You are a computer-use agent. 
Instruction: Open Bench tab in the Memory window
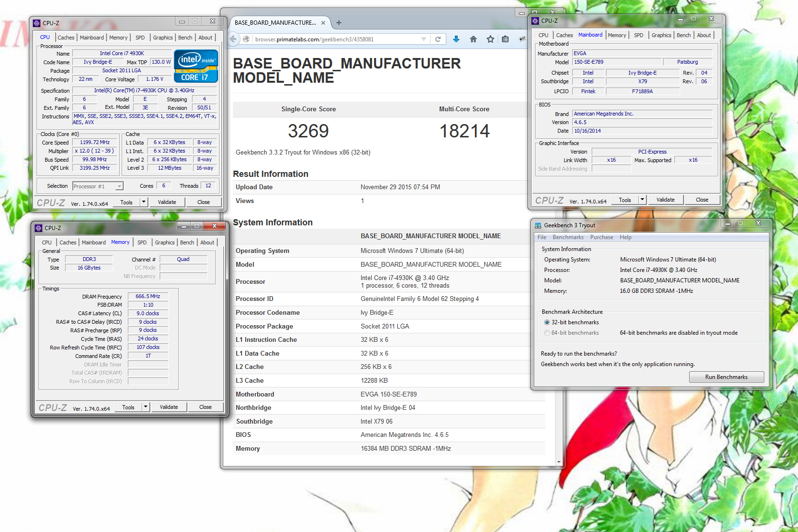pyautogui.click(x=187, y=242)
